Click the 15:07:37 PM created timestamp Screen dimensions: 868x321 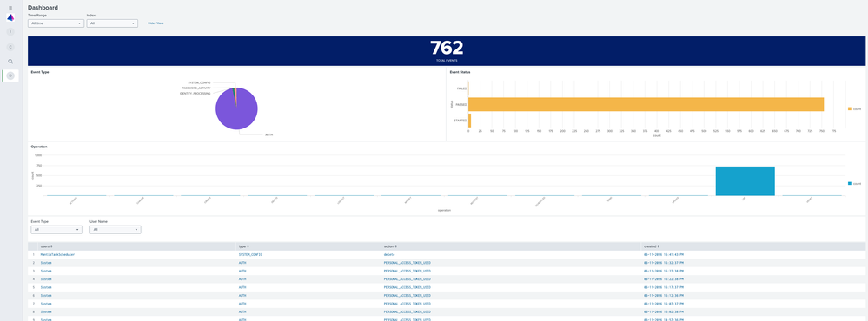click(663, 304)
